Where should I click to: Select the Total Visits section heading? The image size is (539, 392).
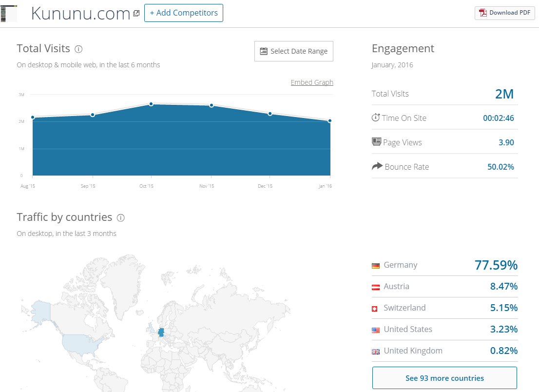(43, 48)
